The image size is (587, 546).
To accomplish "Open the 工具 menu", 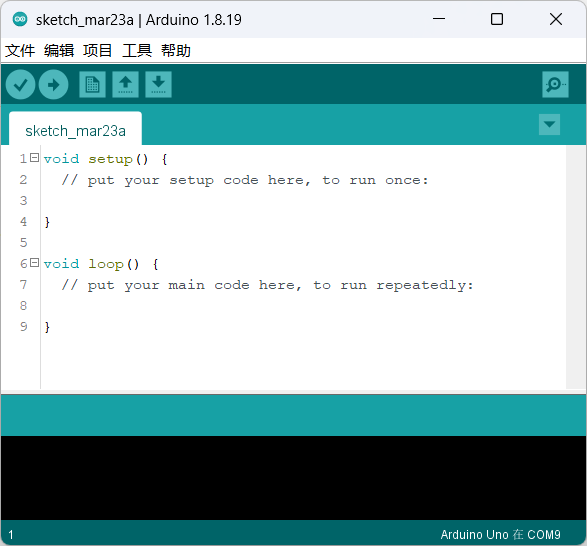I will coord(137,51).
